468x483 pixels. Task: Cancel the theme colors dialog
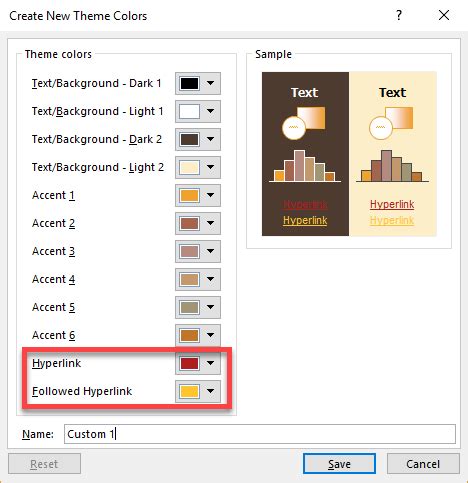(x=423, y=464)
